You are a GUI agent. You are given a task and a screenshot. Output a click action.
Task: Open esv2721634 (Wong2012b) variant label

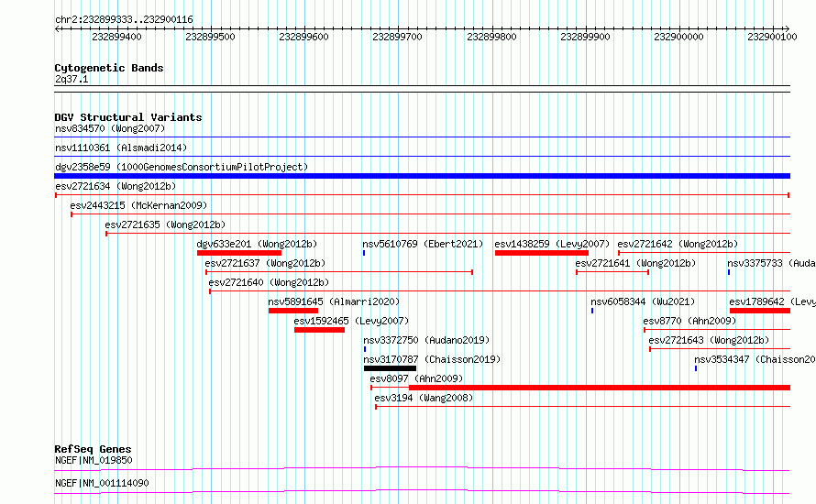[x=116, y=186]
